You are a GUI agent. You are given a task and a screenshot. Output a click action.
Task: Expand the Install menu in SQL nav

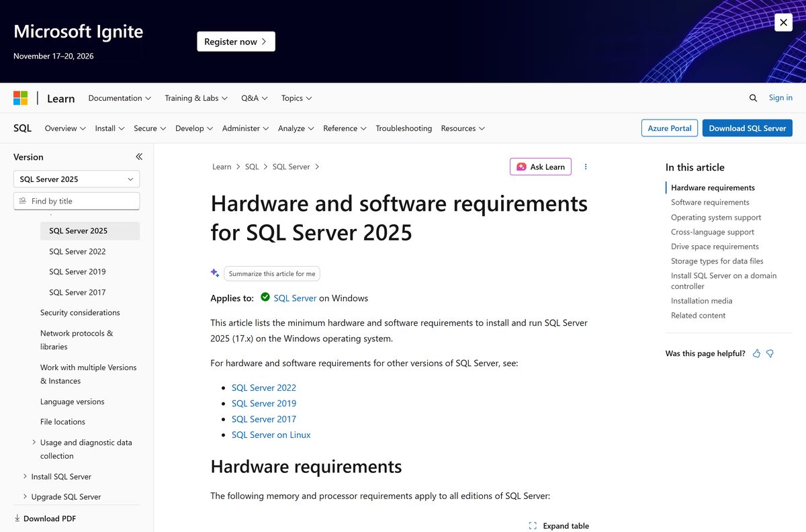point(110,128)
